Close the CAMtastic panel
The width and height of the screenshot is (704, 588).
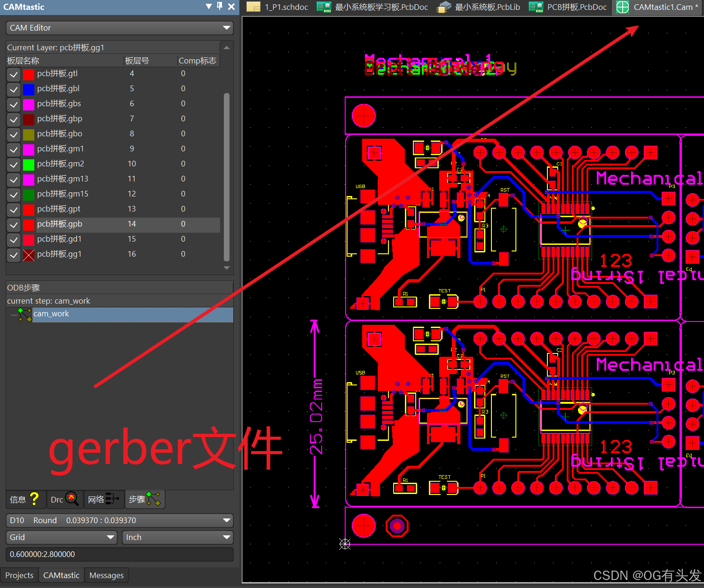tap(231, 7)
